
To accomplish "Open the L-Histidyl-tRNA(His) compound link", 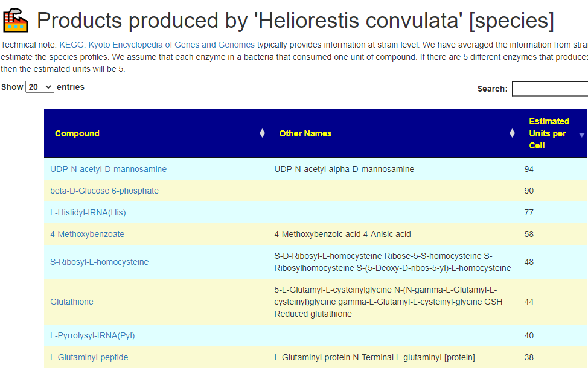I will tap(88, 212).
